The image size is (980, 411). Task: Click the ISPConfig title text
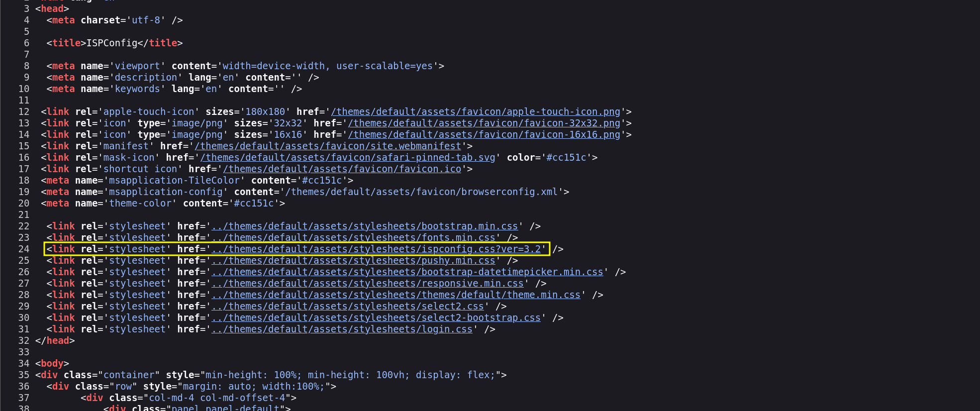[112, 43]
